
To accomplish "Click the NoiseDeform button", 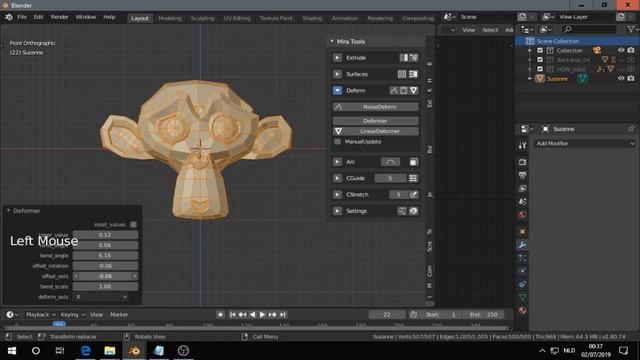I will 376,107.
